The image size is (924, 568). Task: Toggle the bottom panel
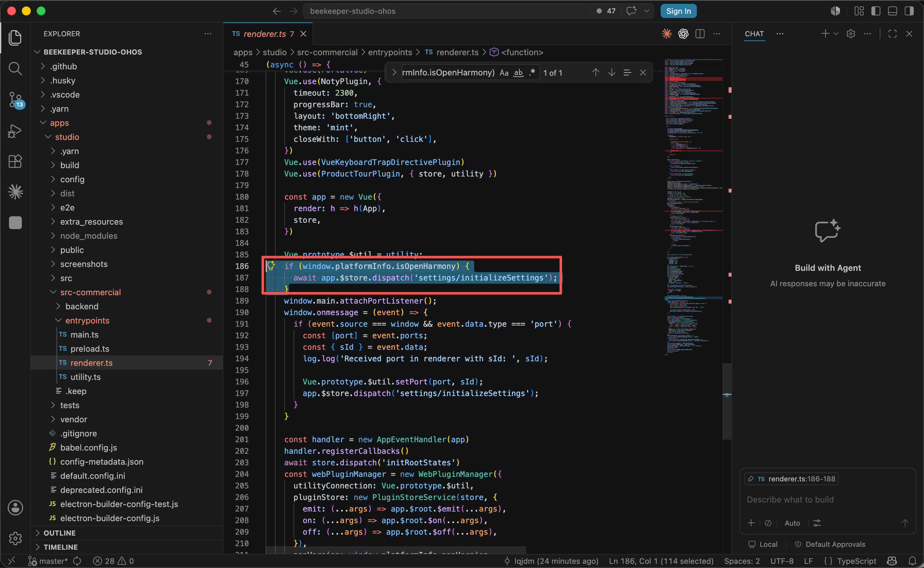893,11
